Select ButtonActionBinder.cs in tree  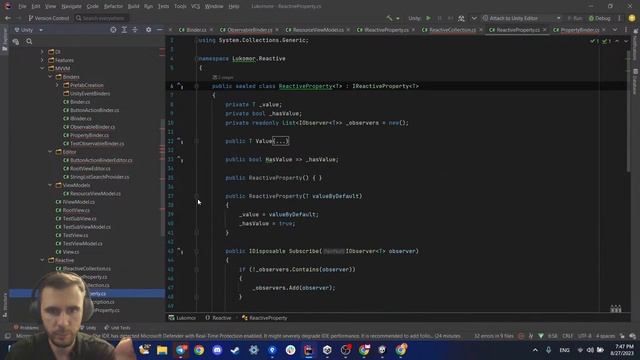click(x=91, y=110)
